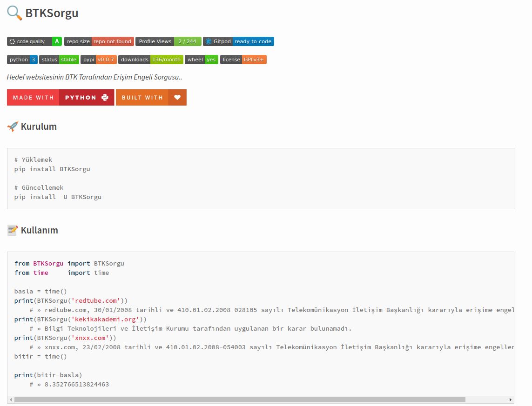Click the BTKSorgu page heading
Screen dimensions: 532x406
point(52,13)
